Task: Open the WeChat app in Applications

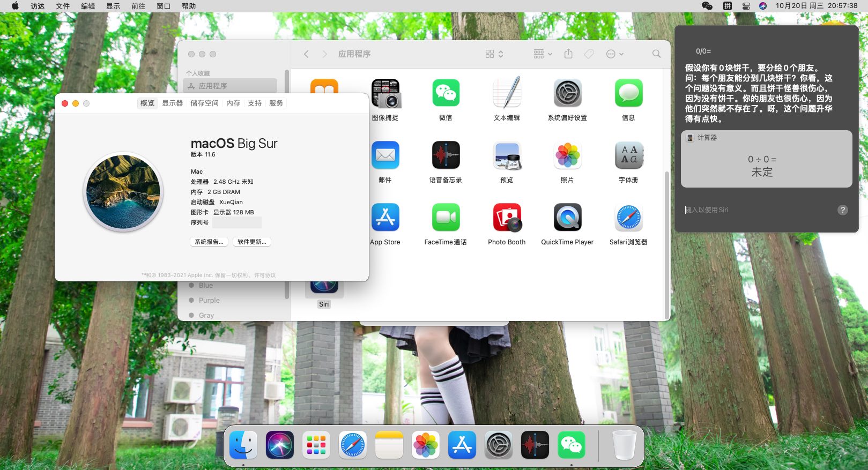Action: (446, 94)
